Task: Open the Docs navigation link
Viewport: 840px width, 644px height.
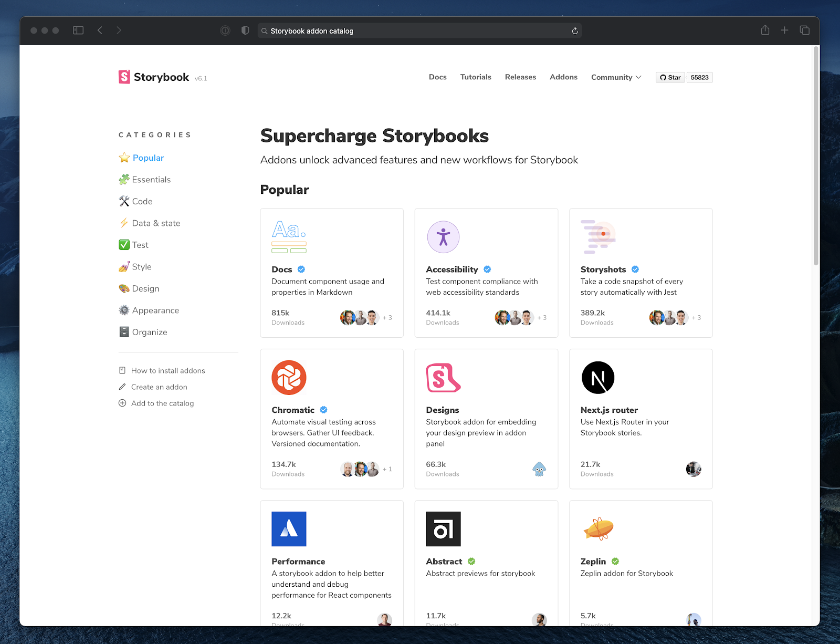Action: [438, 77]
